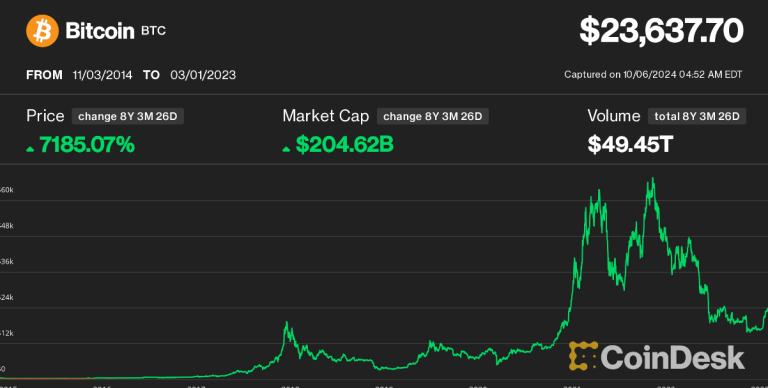Click the $204.62B market cap value
The image size is (768, 388).
344,145
